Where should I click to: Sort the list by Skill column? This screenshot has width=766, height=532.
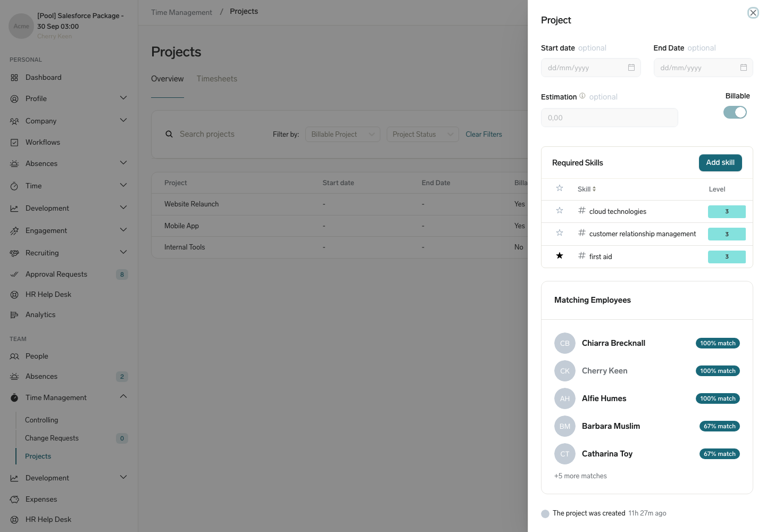587,189
